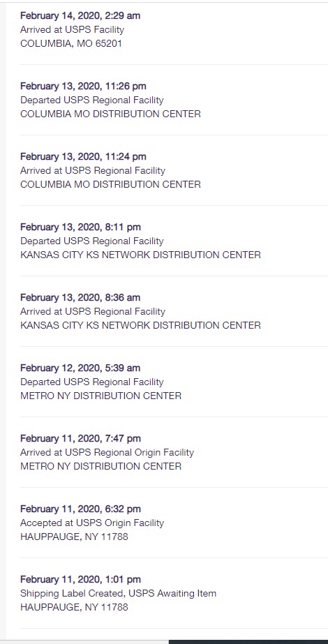Select the Arrived at USPS Regional Origin Facility status
The image size is (328, 644).
(107, 453)
